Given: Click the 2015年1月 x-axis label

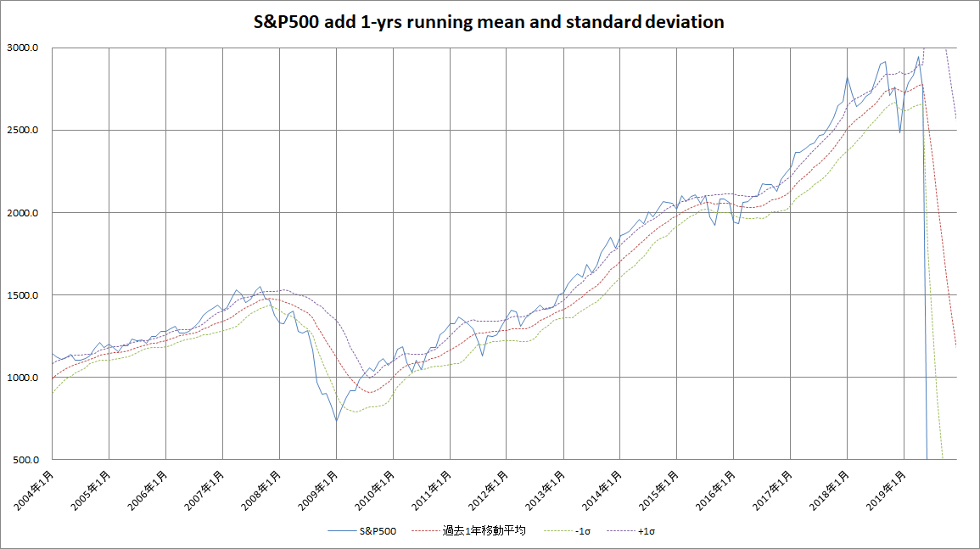Looking at the screenshot, I should click(659, 490).
